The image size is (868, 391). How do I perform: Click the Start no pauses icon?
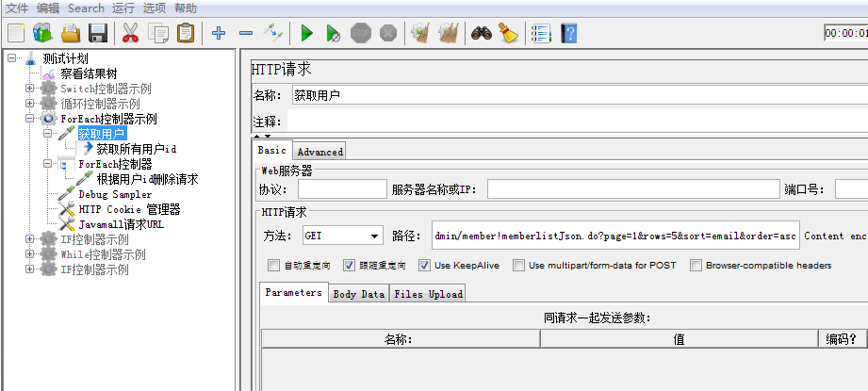[x=334, y=33]
